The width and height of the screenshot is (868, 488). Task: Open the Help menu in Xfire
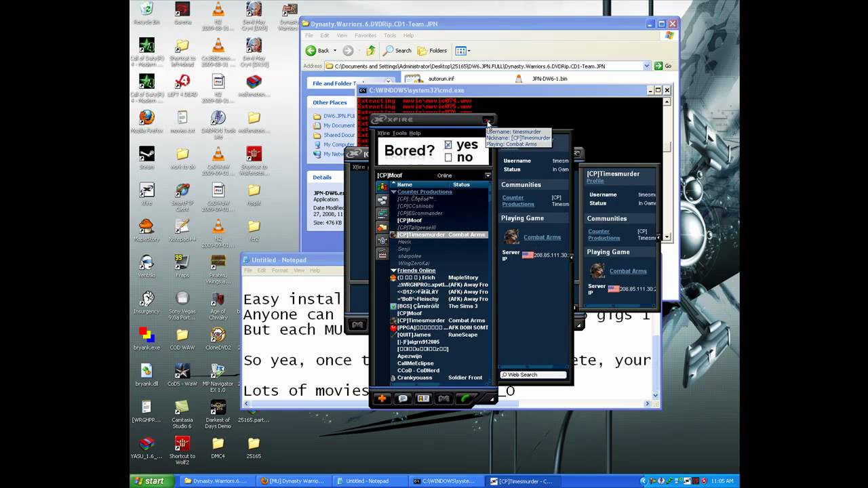(414, 133)
